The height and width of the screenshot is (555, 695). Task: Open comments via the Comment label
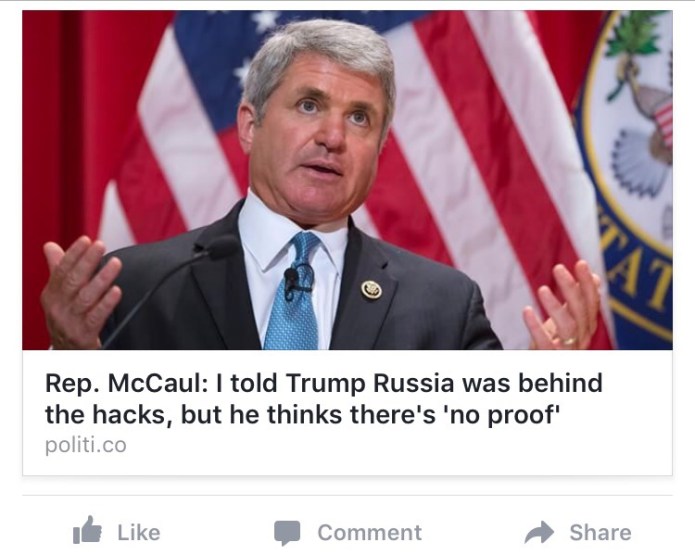click(370, 532)
